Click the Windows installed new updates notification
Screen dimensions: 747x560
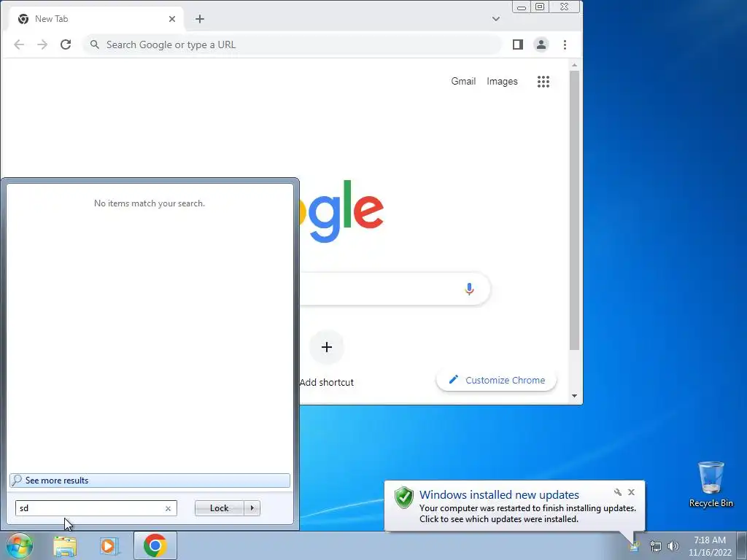coord(514,506)
